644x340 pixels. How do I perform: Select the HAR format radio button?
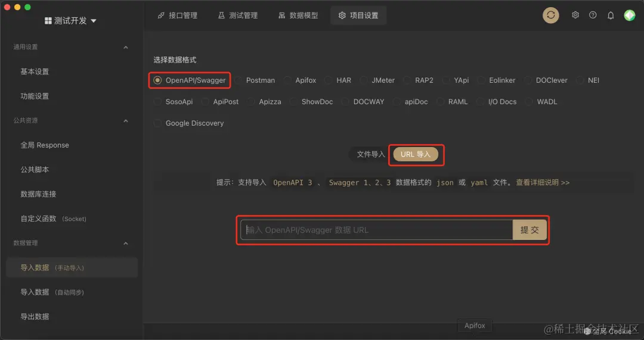328,80
